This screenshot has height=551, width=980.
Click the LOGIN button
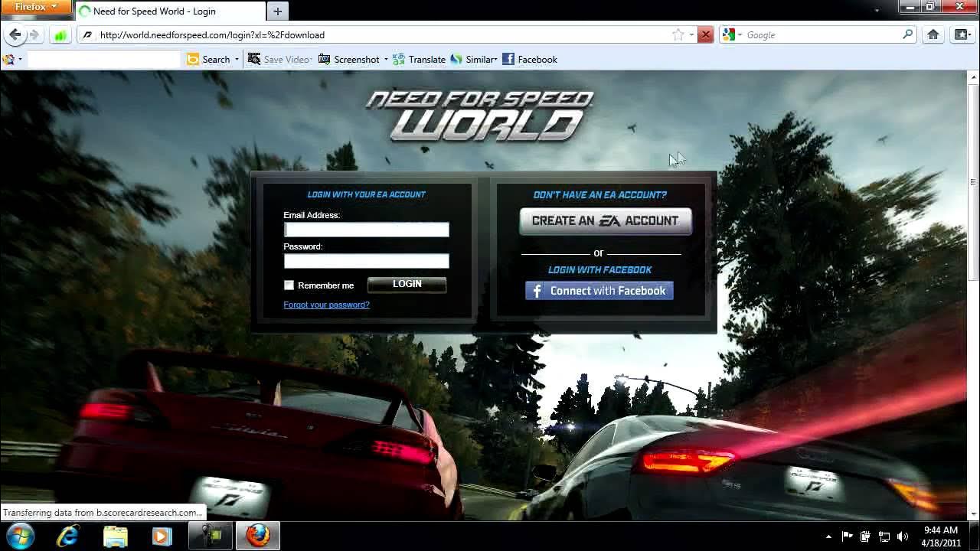(x=407, y=284)
